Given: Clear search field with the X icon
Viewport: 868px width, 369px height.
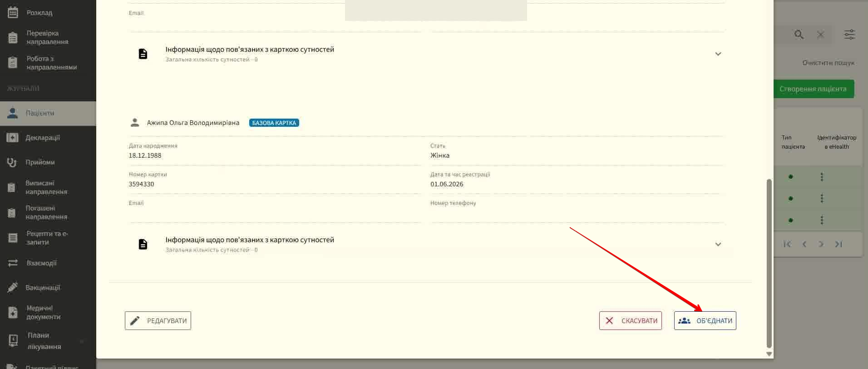Looking at the screenshot, I should 820,35.
